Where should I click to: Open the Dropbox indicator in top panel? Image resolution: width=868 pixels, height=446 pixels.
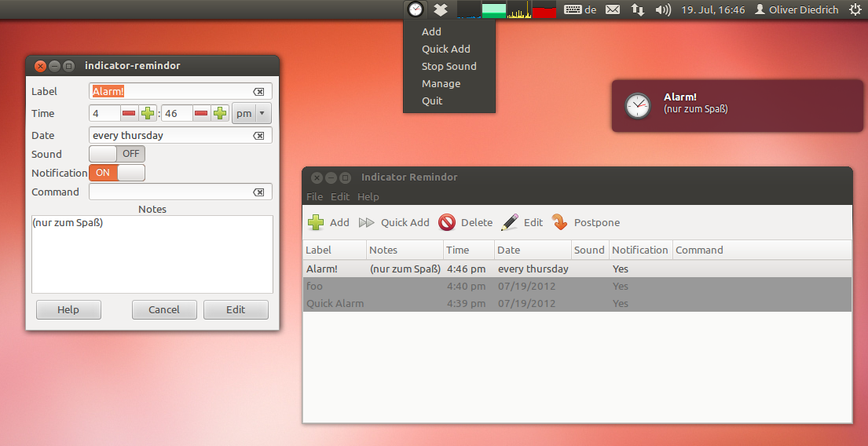(441, 9)
